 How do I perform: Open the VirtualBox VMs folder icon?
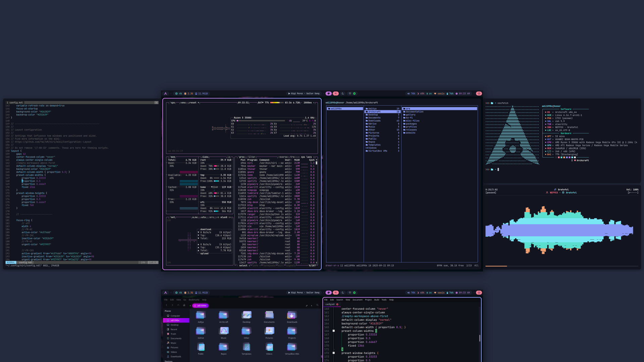(292, 347)
